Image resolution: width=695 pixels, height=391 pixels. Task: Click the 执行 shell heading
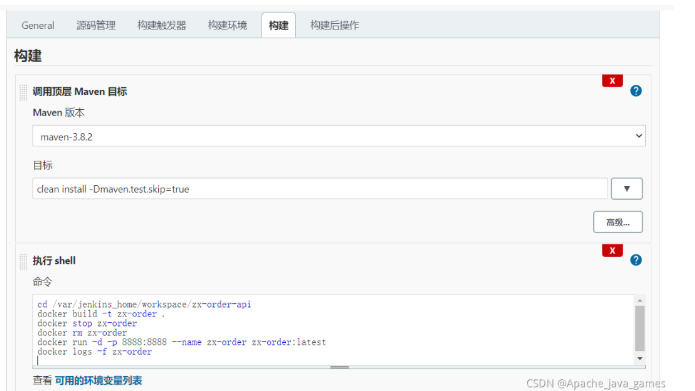tap(54, 261)
